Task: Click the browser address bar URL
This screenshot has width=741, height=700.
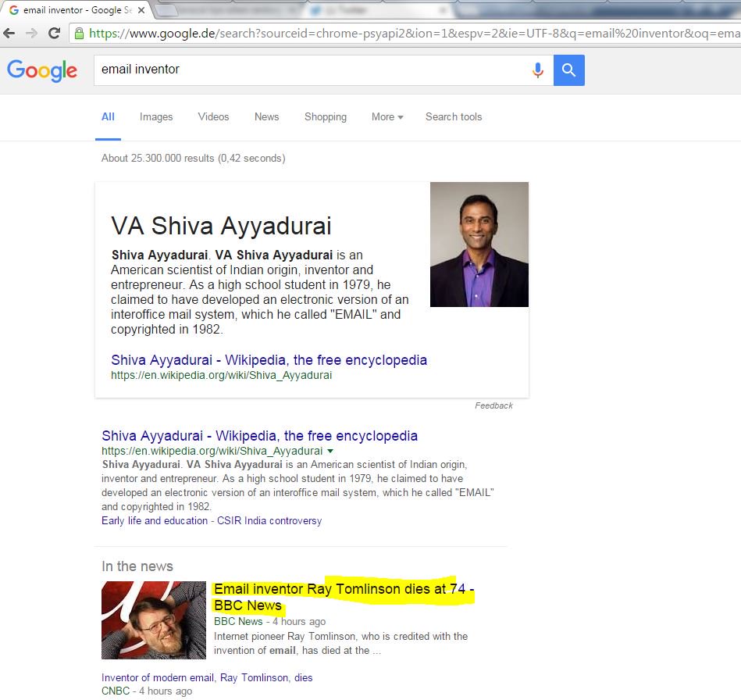Action: 414,33
